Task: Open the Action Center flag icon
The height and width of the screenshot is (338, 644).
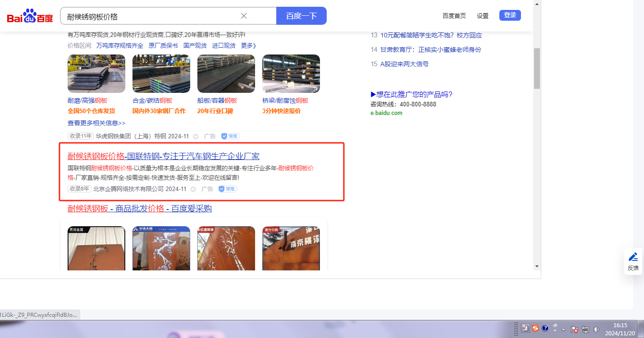Action: point(575,329)
